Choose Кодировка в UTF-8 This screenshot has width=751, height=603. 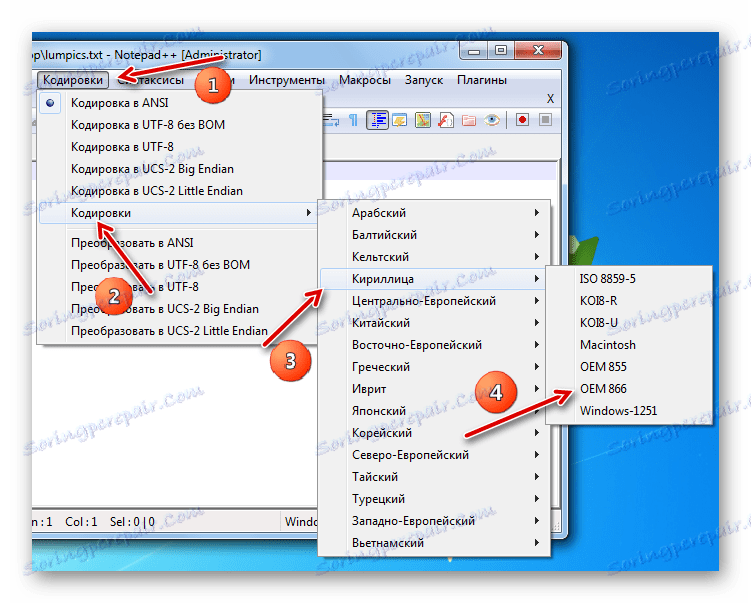point(180,147)
